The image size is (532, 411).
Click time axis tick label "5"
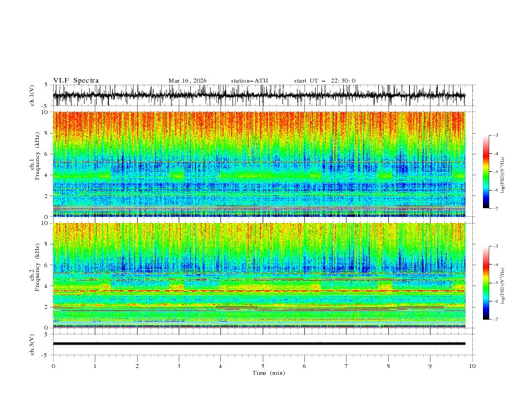[x=263, y=366]
